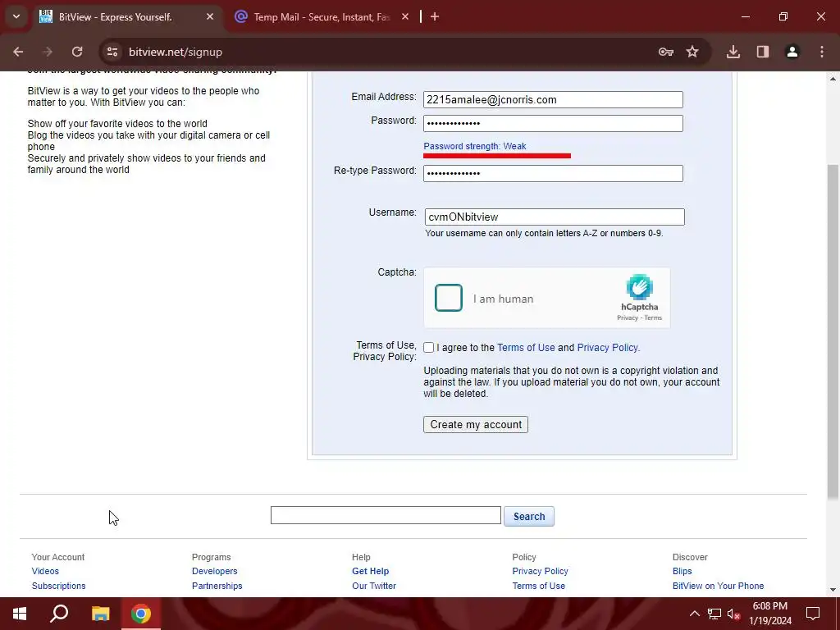Open the footer Subscriptions link

[58, 586]
